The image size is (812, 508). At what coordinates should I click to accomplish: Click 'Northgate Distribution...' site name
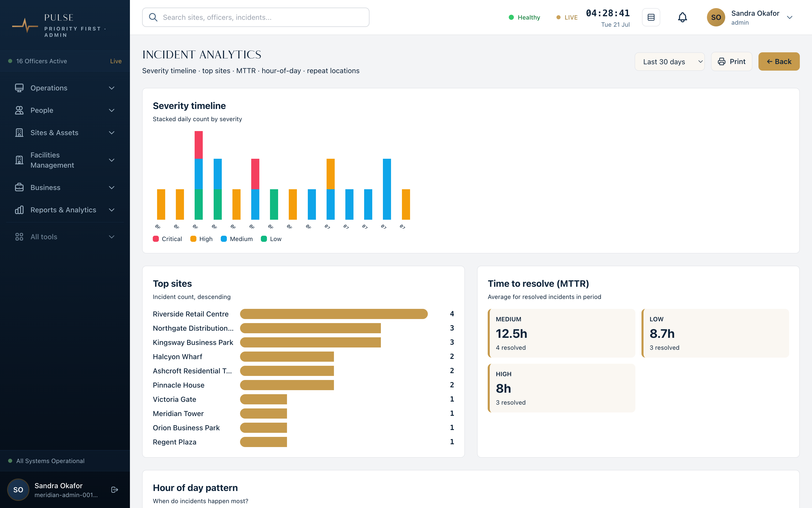(193, 328)
